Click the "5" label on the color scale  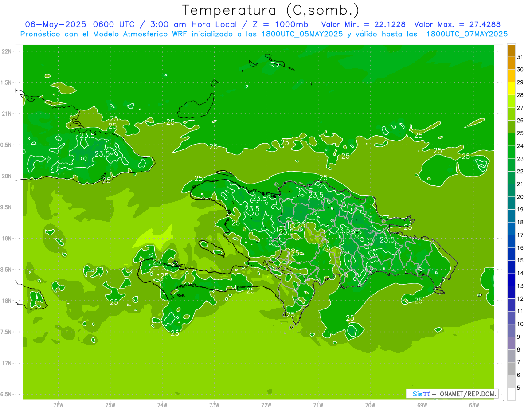pyautogui.click(x=519, y=388)
